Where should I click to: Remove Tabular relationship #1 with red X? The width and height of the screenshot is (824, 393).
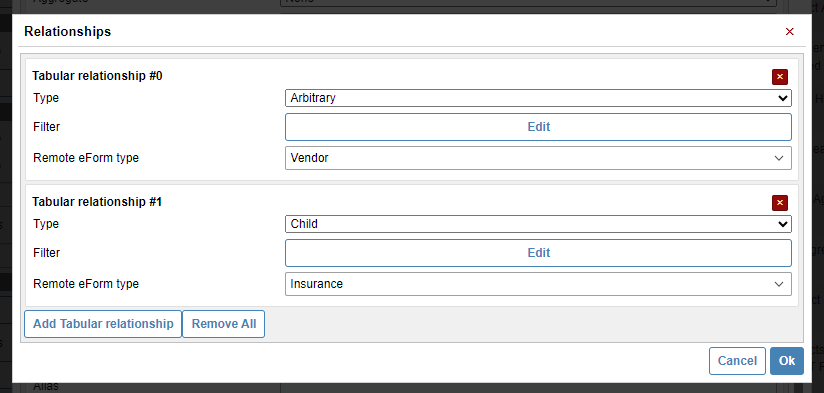click(x=780, y=203)
